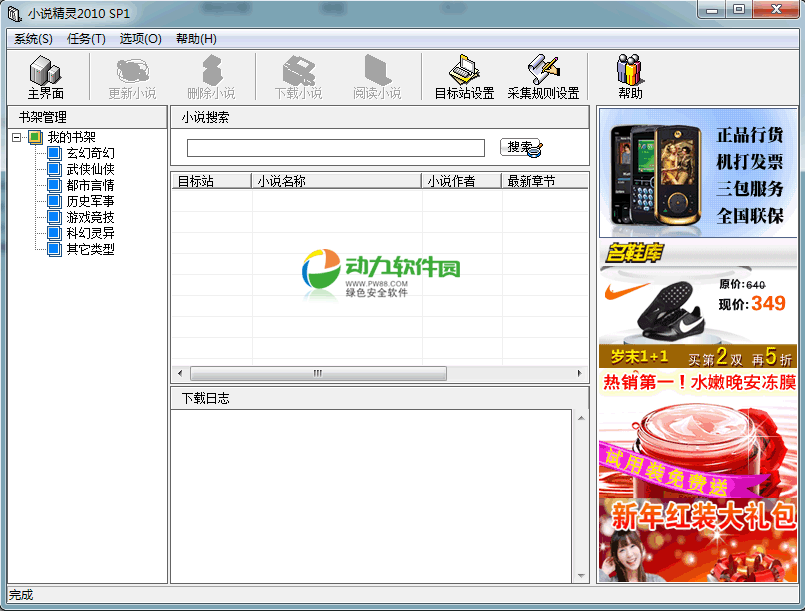This screenshot has height=611, width=805.
Task: Click the 下载小说 toolbar icon
Action: [x=298, y=77]
